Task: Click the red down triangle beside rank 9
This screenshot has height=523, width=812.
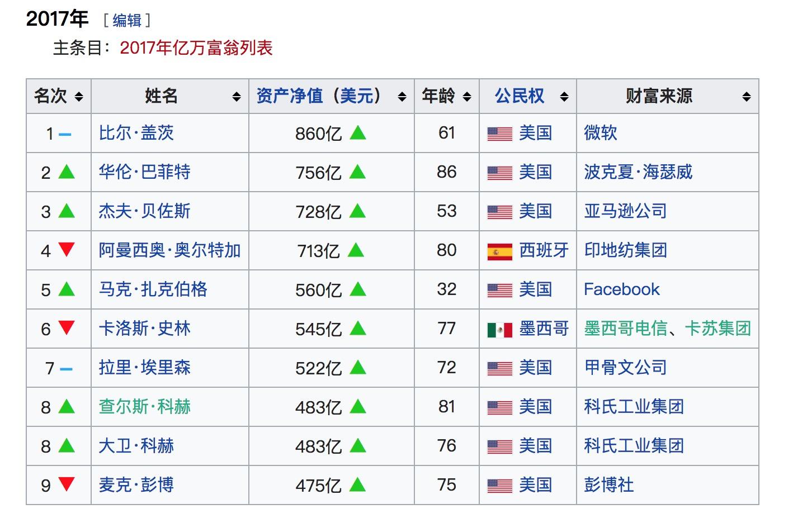Action: tap(67, 485)
